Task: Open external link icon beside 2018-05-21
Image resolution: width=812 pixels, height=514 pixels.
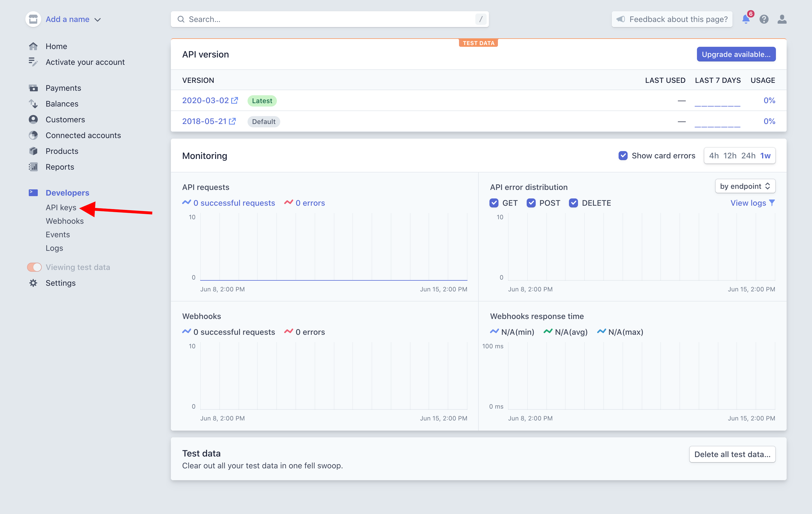Action: point(232,121)
